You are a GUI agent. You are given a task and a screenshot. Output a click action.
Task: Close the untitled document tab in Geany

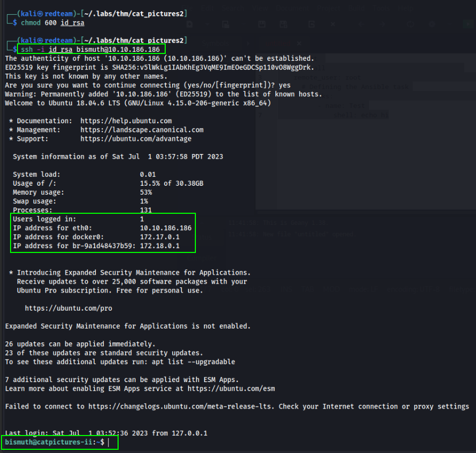(x=299, y=44)
